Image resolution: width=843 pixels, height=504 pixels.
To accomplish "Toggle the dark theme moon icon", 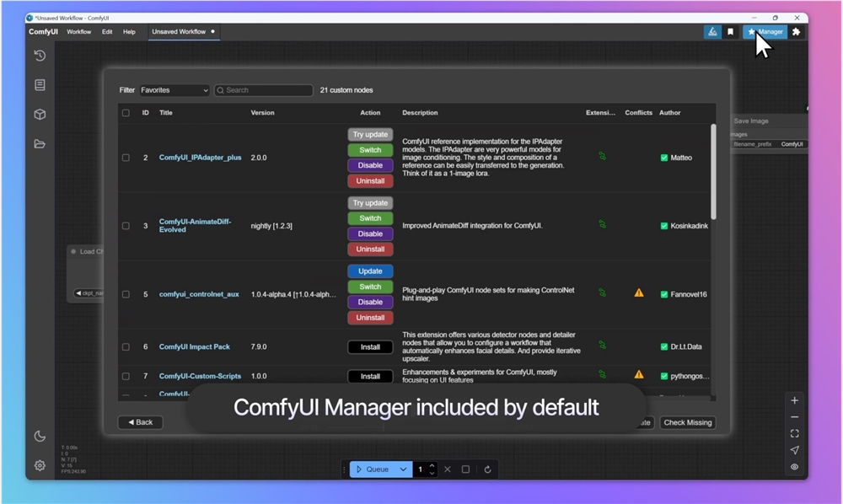I will coord(40,436).
